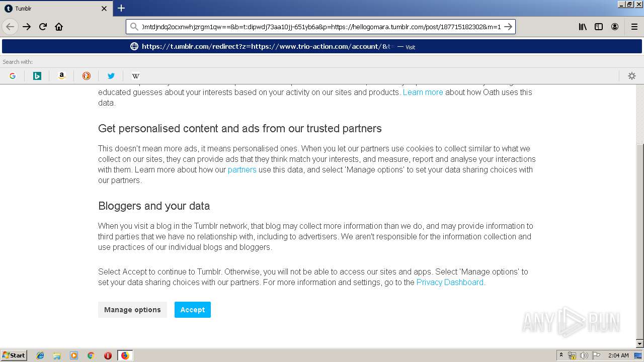Open the Firefox account icon
644x362 pixels.
click(615, 27)
